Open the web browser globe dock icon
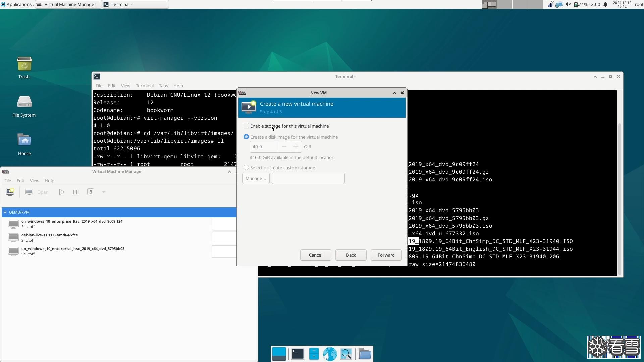 coord(330,354)
